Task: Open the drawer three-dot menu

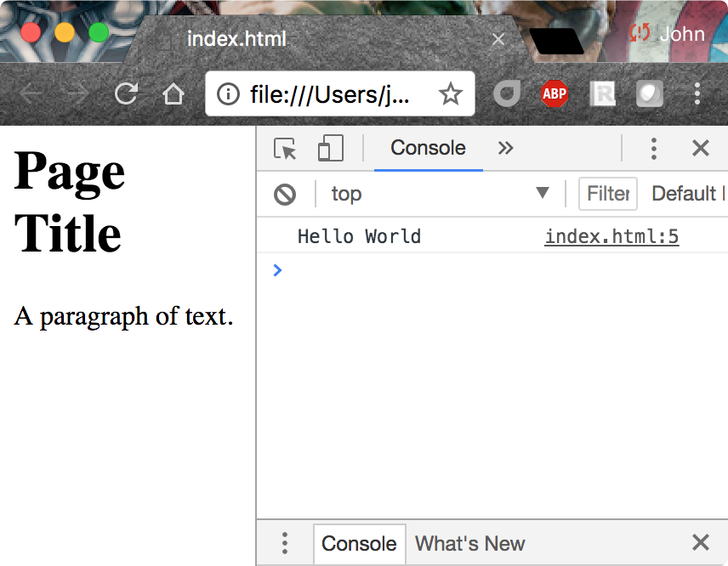Action: 285,544
